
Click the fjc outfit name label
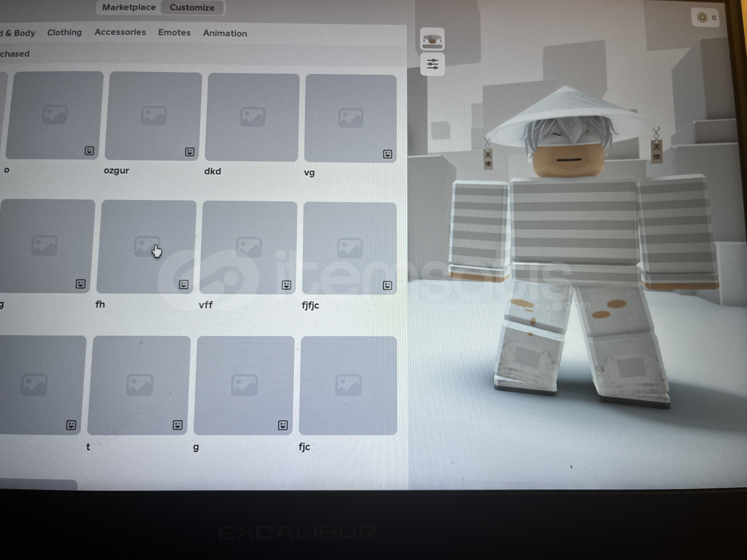pos(305,447)
